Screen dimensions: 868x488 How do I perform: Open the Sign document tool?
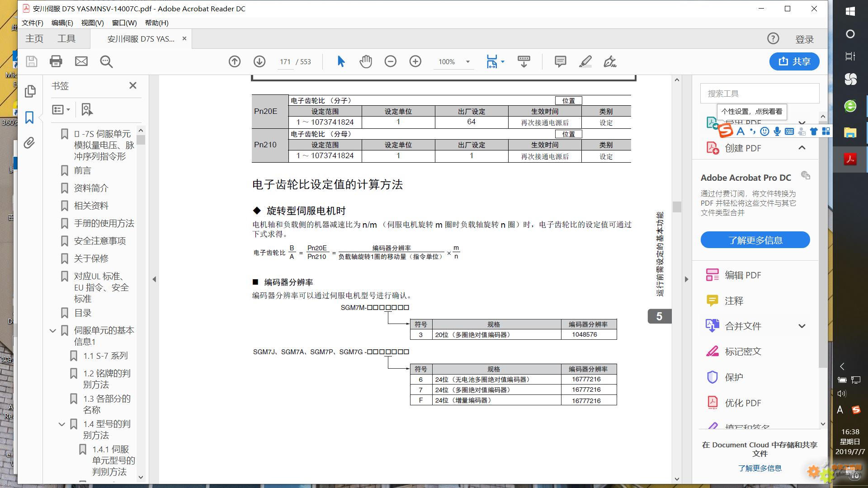point(610,61)
